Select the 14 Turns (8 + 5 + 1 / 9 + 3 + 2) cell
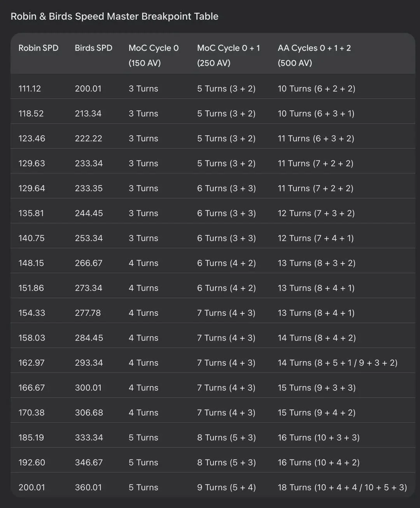Viewport: 420px width, 508px height. (338, 363)
